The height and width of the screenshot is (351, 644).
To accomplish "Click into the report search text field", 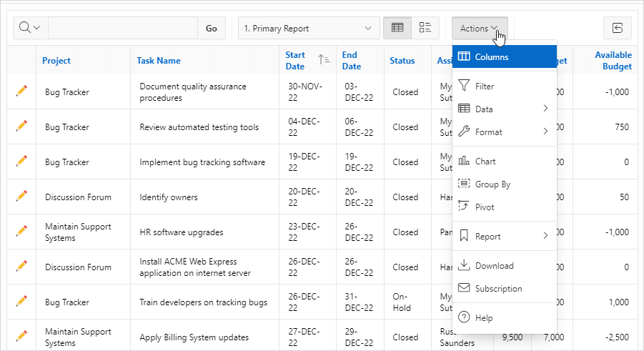I will 123,28.
